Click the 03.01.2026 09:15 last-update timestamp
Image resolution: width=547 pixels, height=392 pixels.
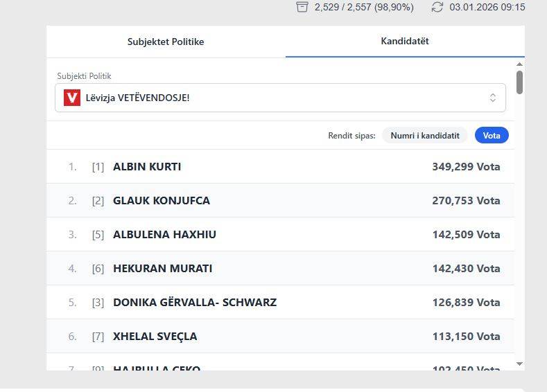(x=487, y=7)
